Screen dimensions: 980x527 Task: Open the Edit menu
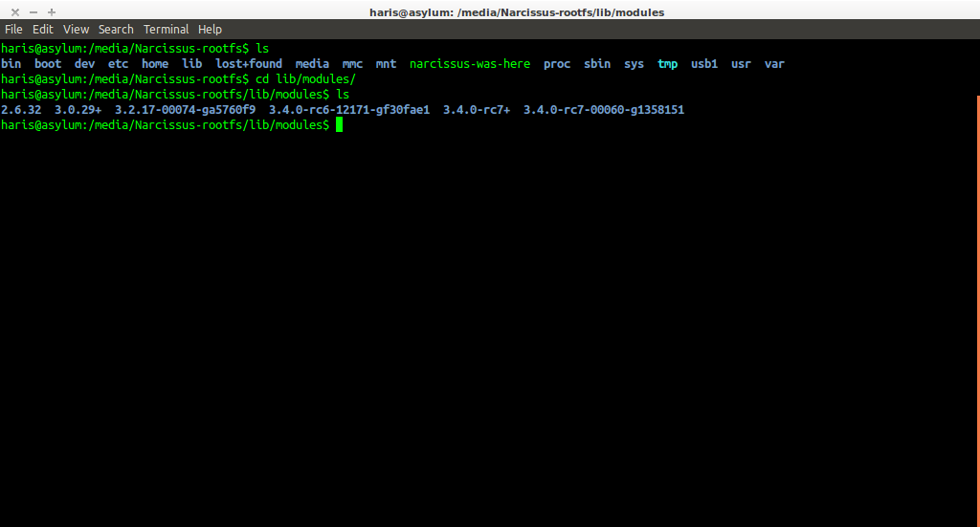[43, 30]
